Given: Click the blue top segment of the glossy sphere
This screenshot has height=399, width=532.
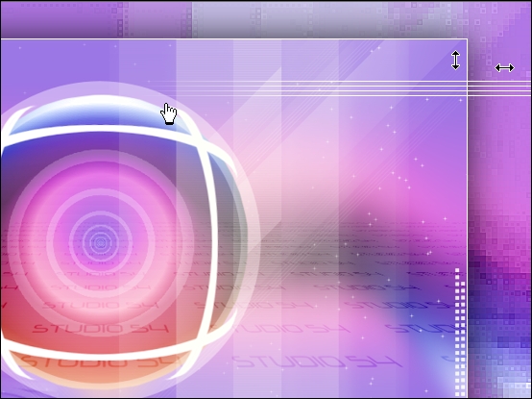Looking at the screenshot, I should pos(98,113).
